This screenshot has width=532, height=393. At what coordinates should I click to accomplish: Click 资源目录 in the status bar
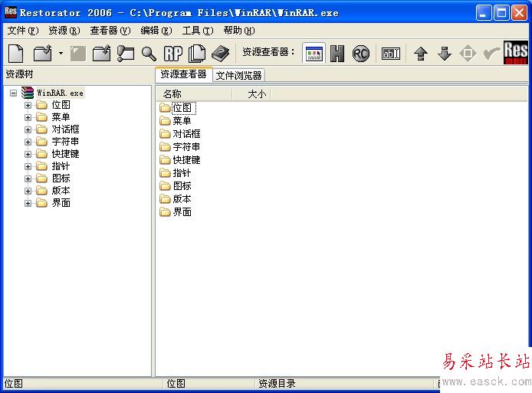[277, 384]
